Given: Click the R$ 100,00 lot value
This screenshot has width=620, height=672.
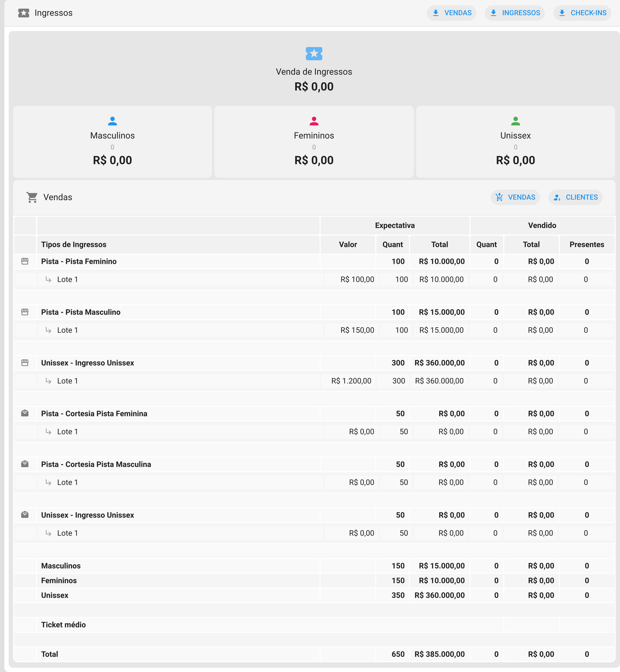Looking at the screenshot, I should coord(357,279).
